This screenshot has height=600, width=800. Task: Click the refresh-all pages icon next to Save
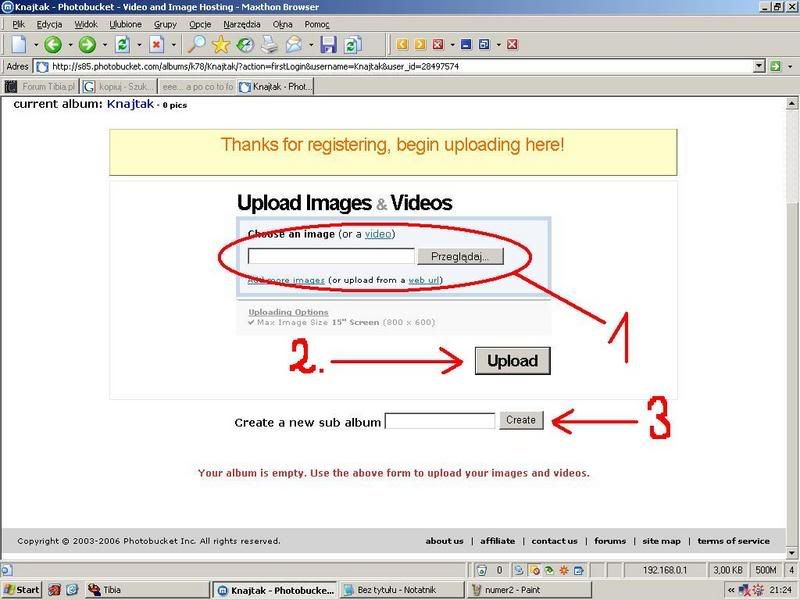[x=353, y=44]
